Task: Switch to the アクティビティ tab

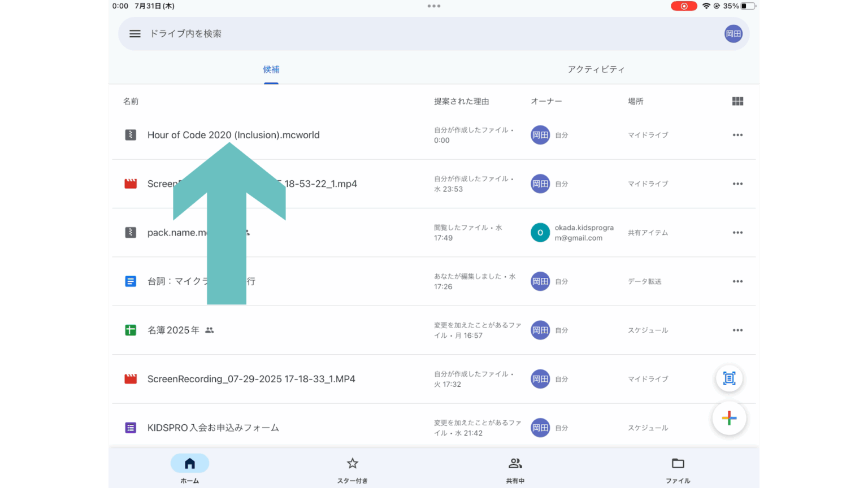Action: point(596,69)
